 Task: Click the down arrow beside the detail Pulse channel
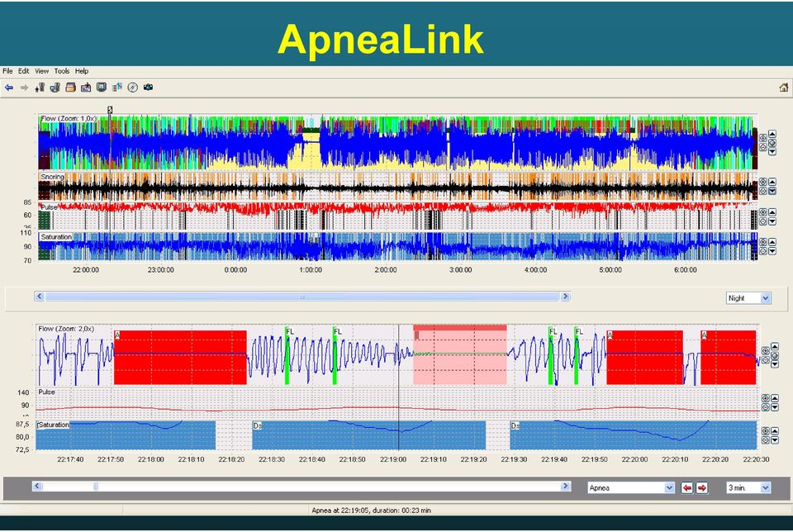[775, 407]
